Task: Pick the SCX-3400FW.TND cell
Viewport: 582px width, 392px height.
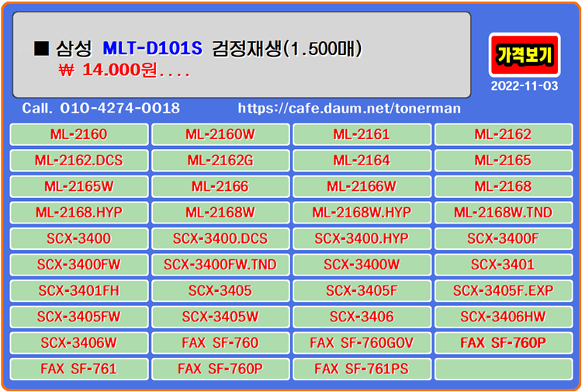Action: [220, 265]
